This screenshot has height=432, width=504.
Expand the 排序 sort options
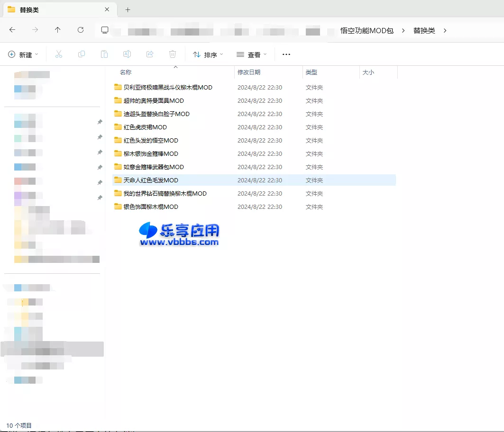click(208, 54)
